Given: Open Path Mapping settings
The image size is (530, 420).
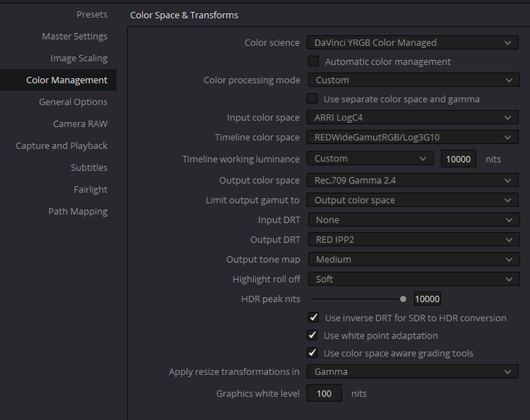Looking at the screenshot, I should (x=78, y=212).
